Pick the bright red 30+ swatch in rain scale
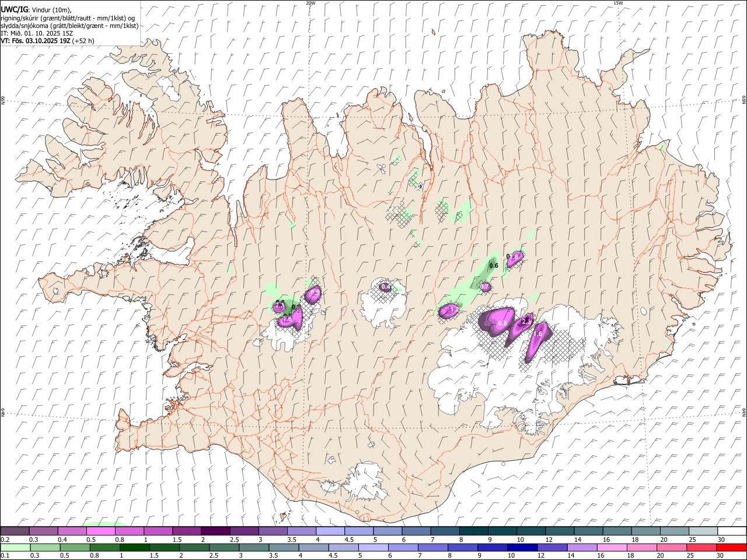This screenshot has width=747, height=560. [731, 547]
